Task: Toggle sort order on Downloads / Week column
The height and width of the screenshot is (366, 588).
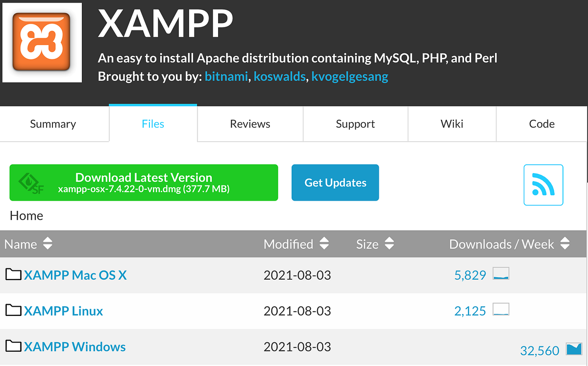Action: coord(564,244)
